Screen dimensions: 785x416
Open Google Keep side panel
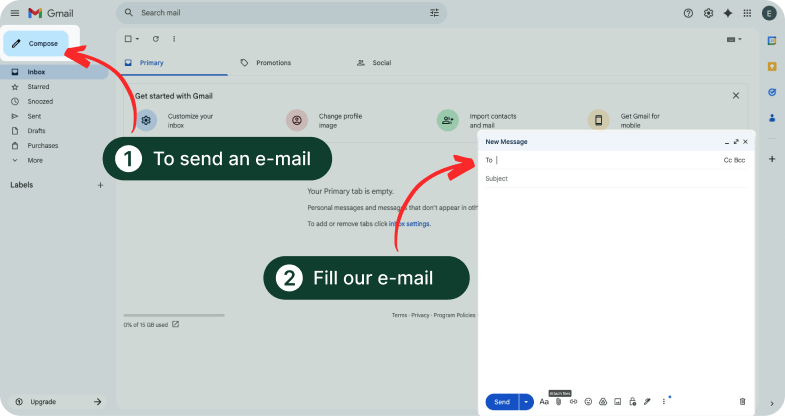[x=772, y=66]
